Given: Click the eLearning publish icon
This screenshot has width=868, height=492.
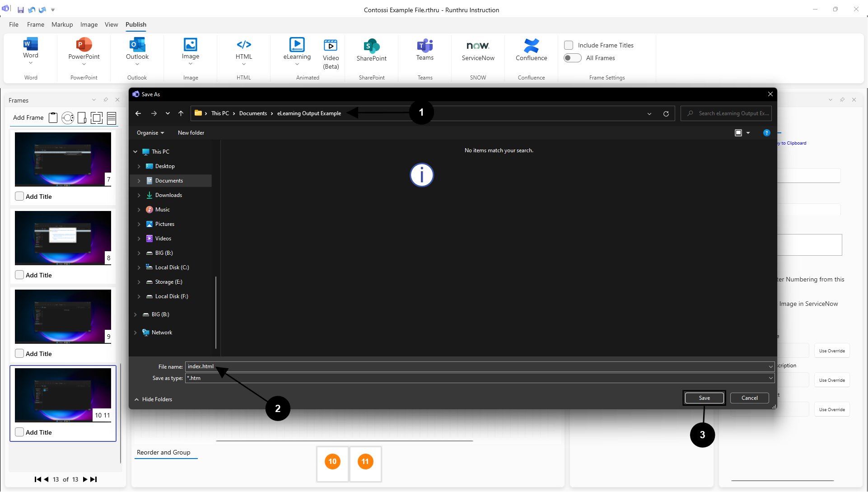Looking at the screenshot, I should tap(297, 45).
